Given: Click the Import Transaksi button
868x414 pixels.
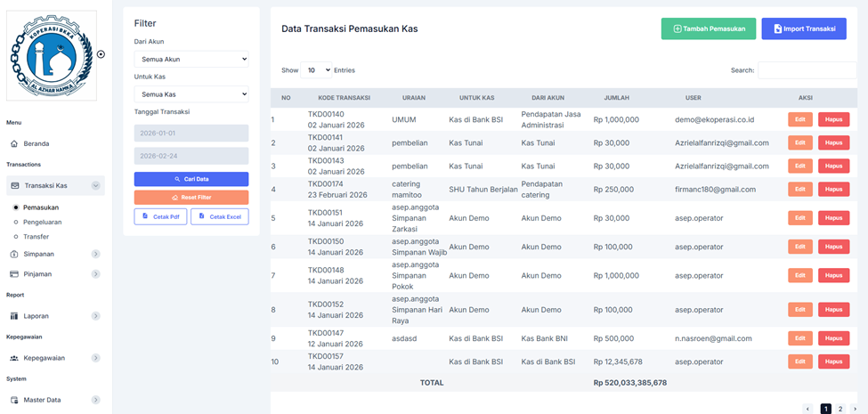Looking at the screenshot, I should coord(803,28).
